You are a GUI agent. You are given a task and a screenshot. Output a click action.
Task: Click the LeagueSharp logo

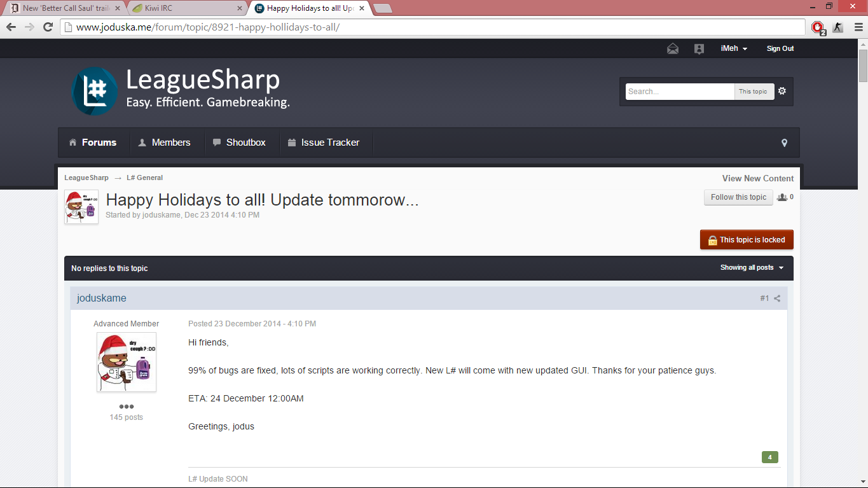point(181,91)
